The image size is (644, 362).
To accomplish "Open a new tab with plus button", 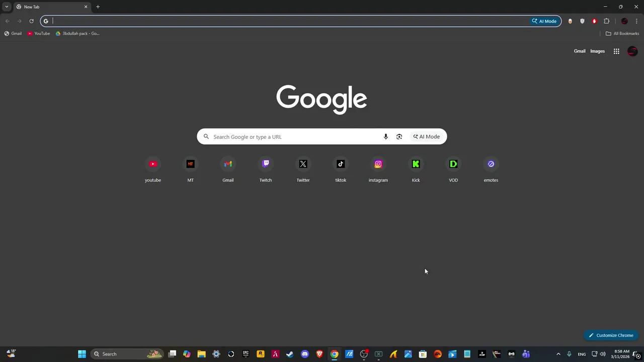I will pyautogui.click(x=98, y=7).
